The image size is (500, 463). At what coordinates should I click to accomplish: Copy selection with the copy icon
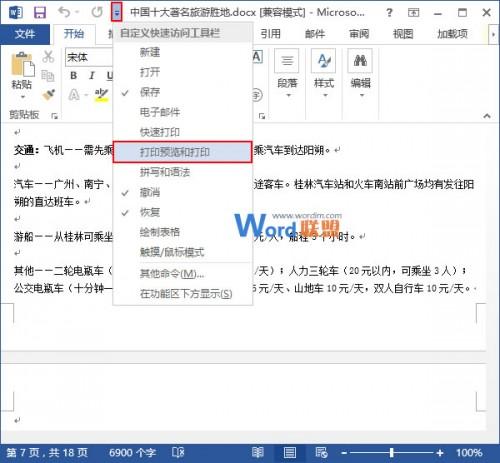point(48,76)
